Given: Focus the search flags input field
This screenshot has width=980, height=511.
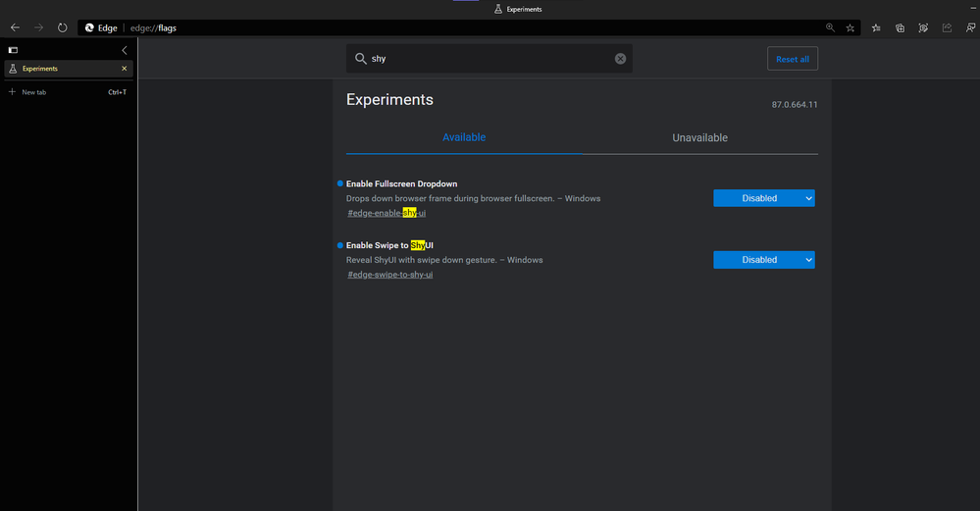Looking at the screenshot, I should pyautogui.click(x=490, y=59).
